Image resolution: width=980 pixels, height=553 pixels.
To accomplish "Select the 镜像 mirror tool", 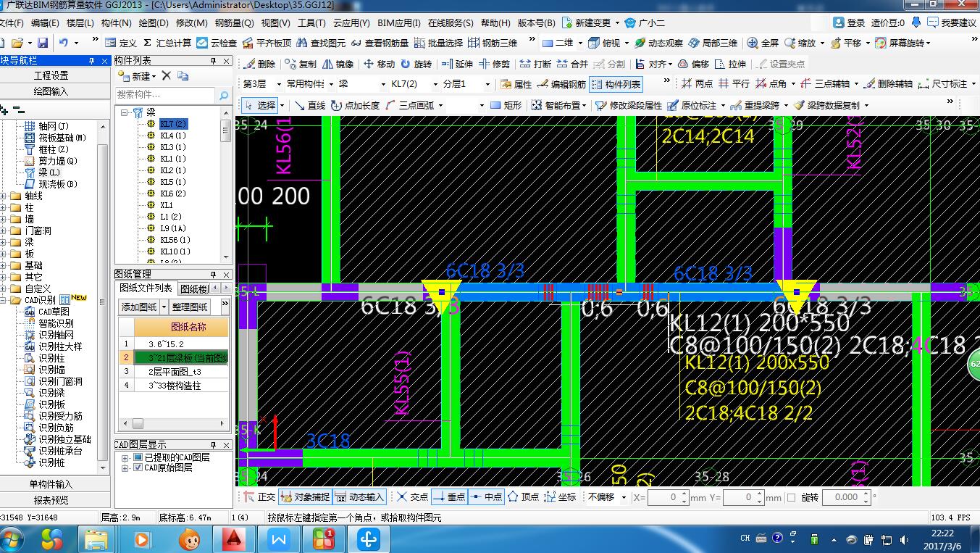I will (338, 64).
